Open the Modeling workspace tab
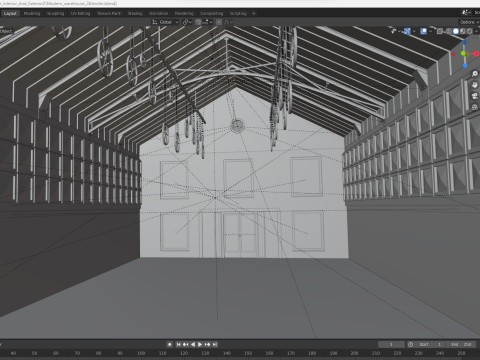Viewport: 480px width, 360px height. click(32, 13)
